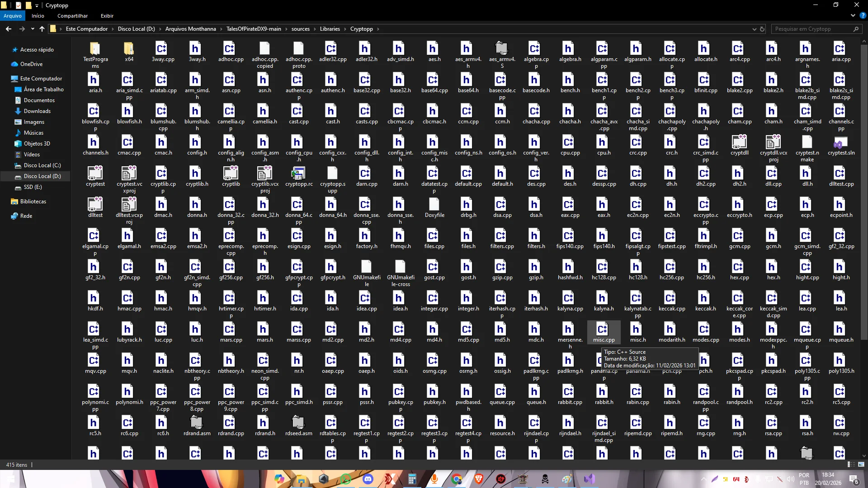Select Downloads in the navigation pane
The image size is (868, 488).
[x=37, y=111]
